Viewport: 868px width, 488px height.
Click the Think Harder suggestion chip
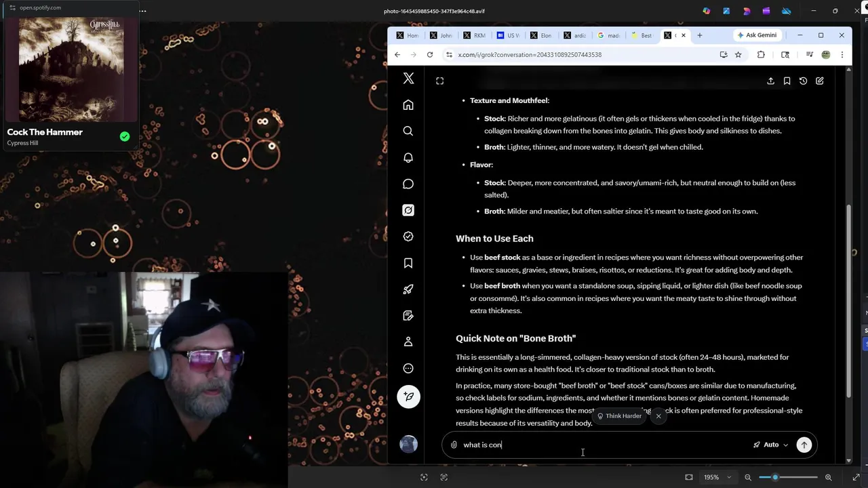619,416
